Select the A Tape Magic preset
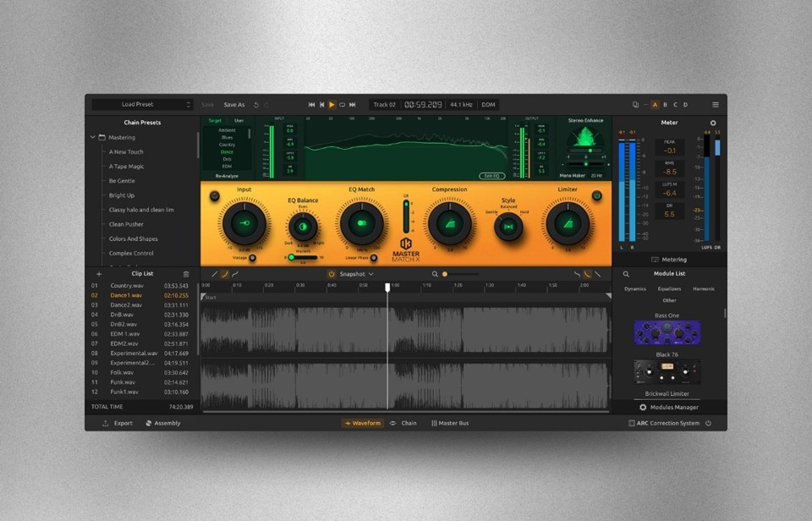Viewport: 812px width, 521px height. click(126, 167)
